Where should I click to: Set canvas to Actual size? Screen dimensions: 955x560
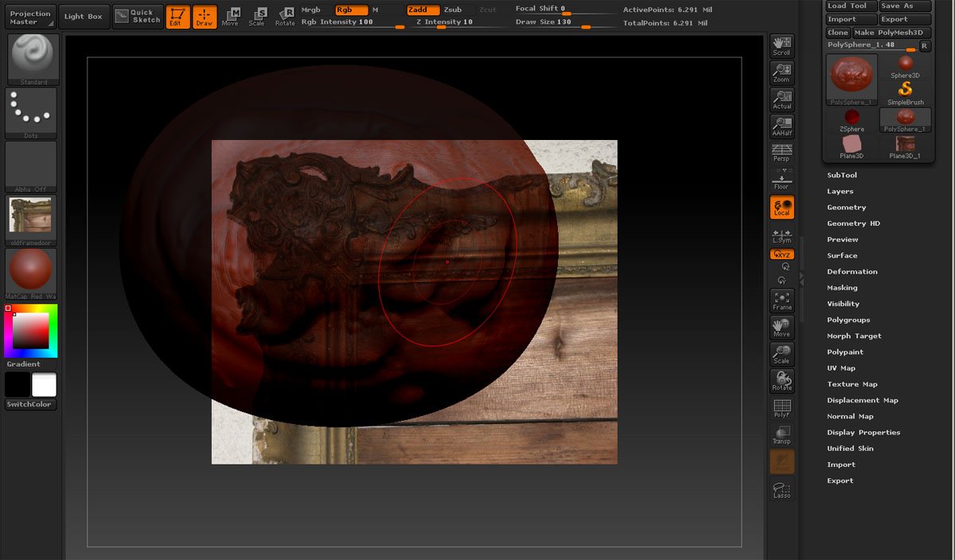click(782, 99)
